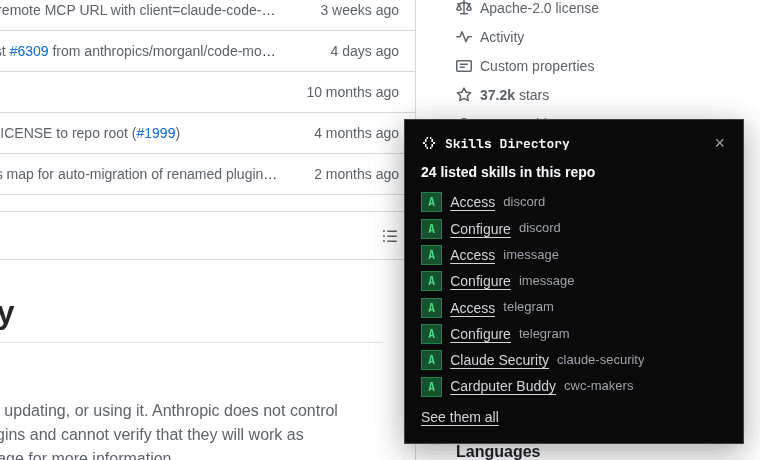
Task: Click the 'imessage' label beside Access
Action: tap(531, 254)
